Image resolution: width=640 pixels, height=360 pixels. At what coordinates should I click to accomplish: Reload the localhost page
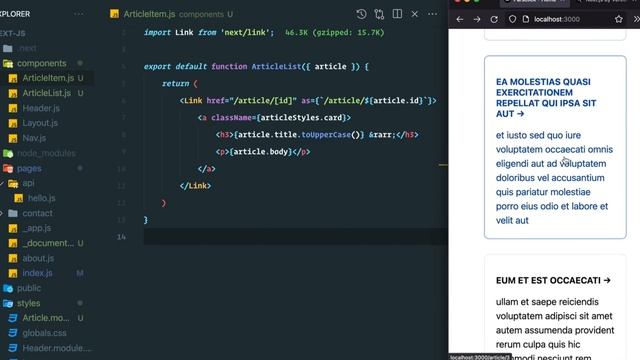pos(494,19)
